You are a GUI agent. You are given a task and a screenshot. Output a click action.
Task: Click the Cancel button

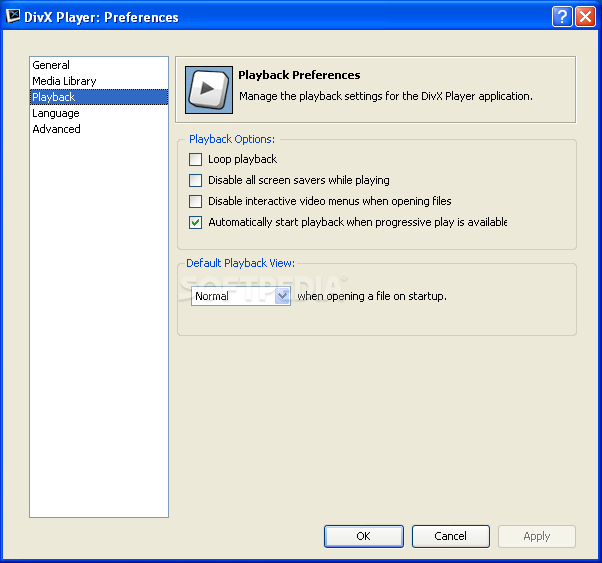[451, 536]
